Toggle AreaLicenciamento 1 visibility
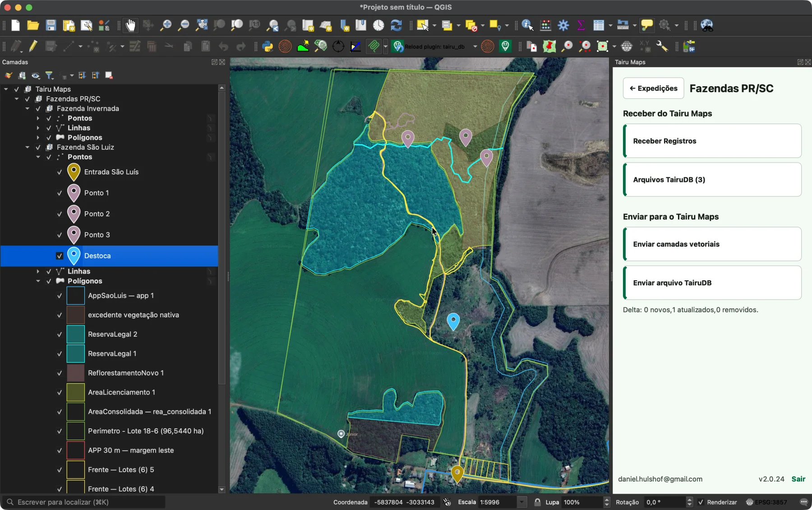Image resolution: width=812 pixels, height=510 pixels. click(x=59, y=393)
